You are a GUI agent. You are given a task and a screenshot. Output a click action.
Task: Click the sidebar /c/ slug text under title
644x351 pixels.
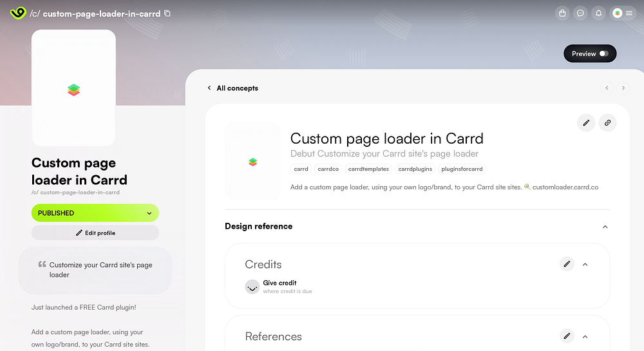[75, 192]
